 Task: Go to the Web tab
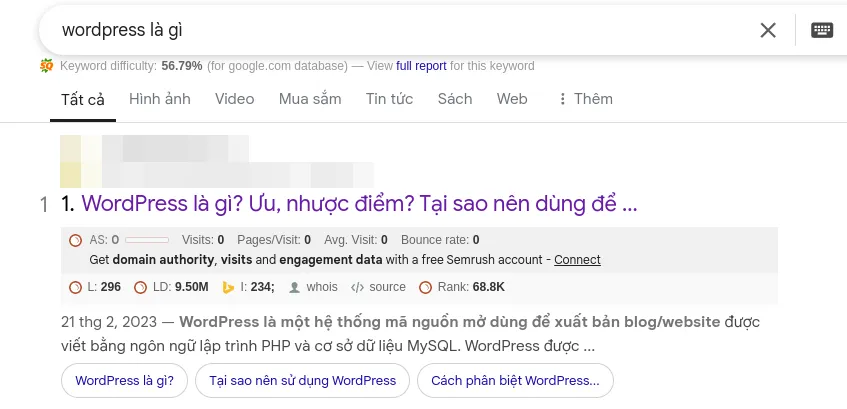[x=512, y=99]
